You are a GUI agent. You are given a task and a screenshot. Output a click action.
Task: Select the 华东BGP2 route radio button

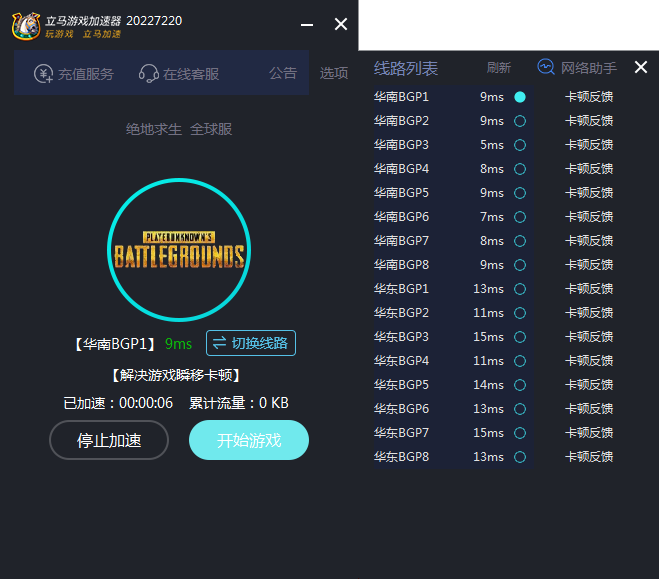click(520, 313)
